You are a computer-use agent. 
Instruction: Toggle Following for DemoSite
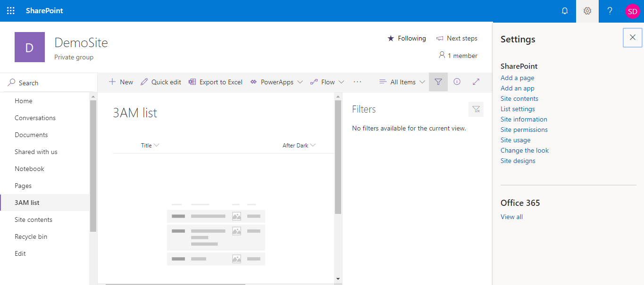tap(406, 38)
